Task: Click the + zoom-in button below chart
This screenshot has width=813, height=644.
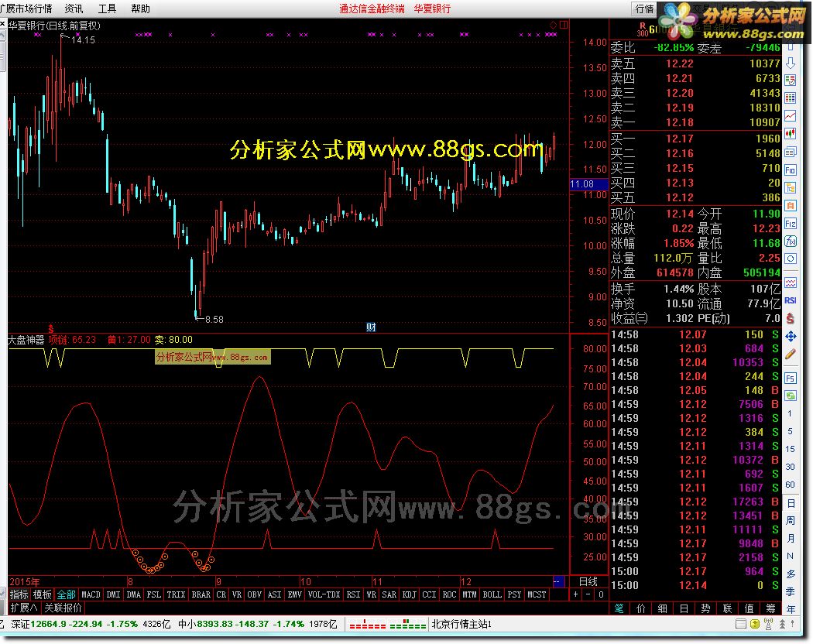Action: pos(575,594)
